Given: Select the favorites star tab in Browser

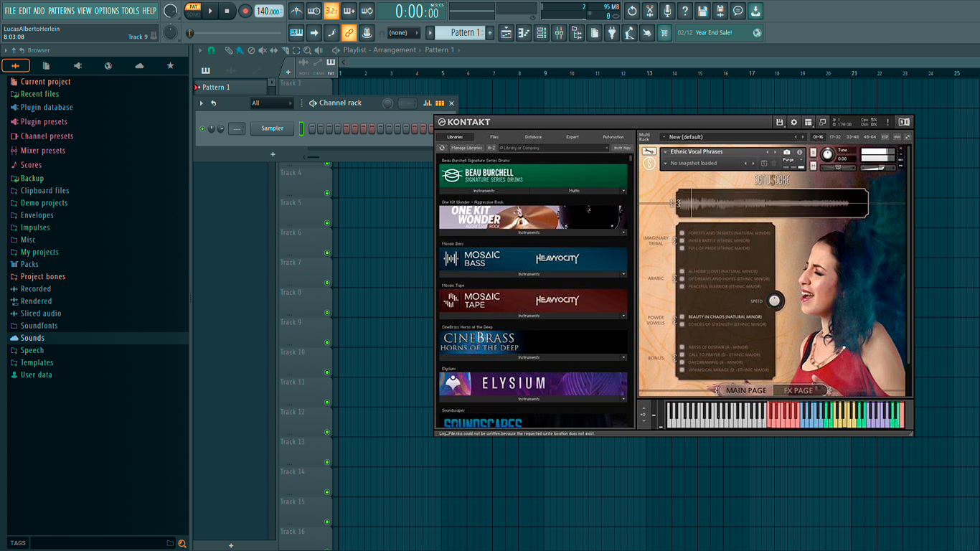Looking at the screenshot, I should tap(170, 66).
